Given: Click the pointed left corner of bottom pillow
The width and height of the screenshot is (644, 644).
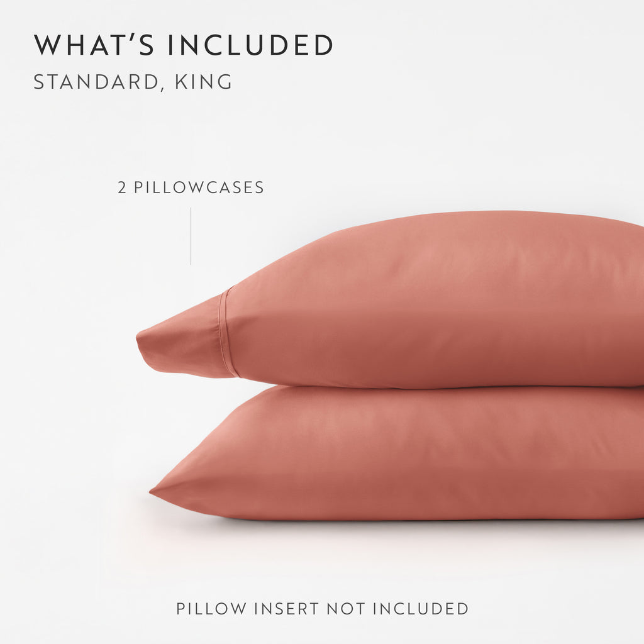Looking at the screenshot, I should click(x=158, y=491).
